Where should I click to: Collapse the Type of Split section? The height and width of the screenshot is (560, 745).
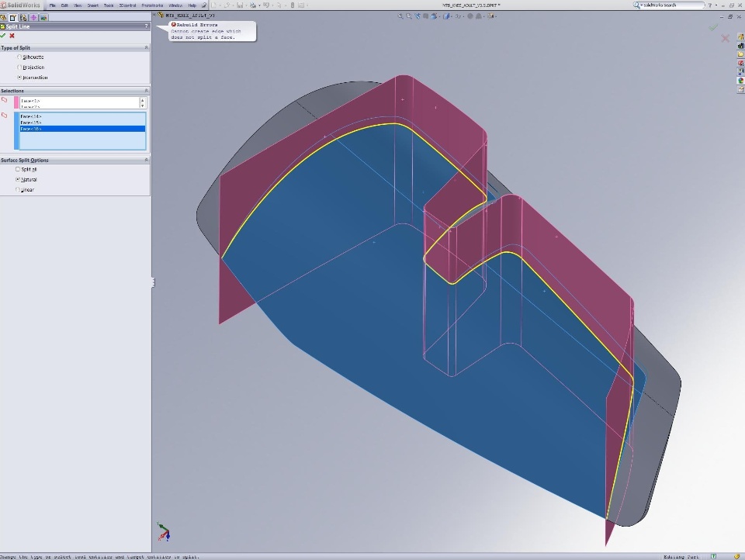(146, 48)
